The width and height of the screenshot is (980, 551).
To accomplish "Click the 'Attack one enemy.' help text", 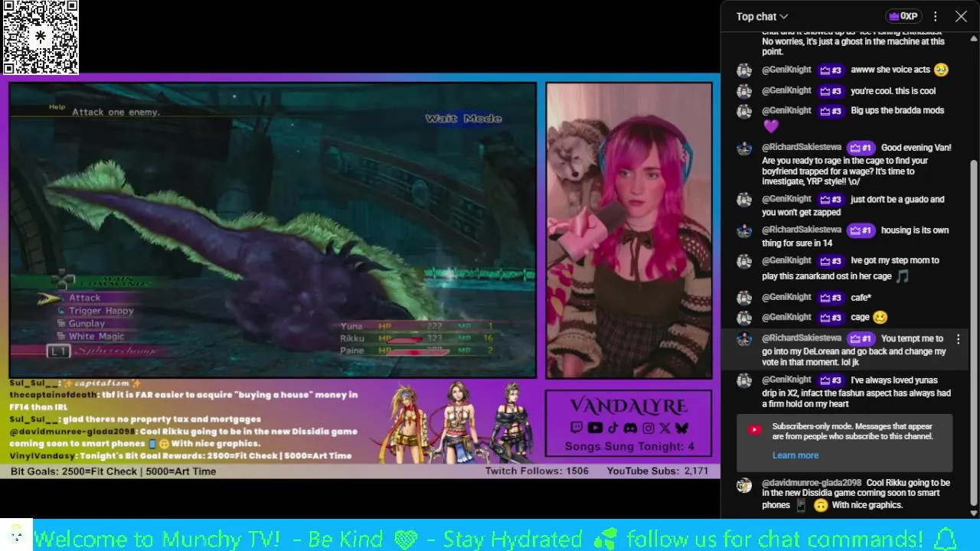I will click(116, 112).
